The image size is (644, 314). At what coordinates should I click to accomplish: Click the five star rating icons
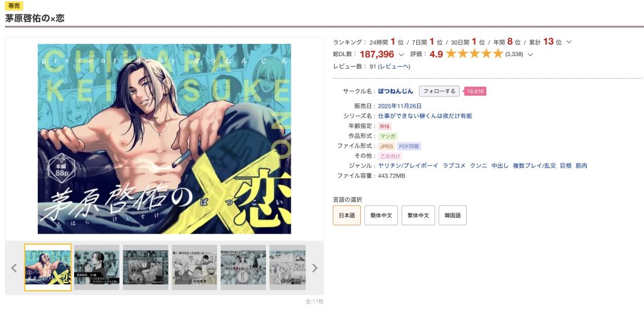pyautogui.click(x=474, y=53)
